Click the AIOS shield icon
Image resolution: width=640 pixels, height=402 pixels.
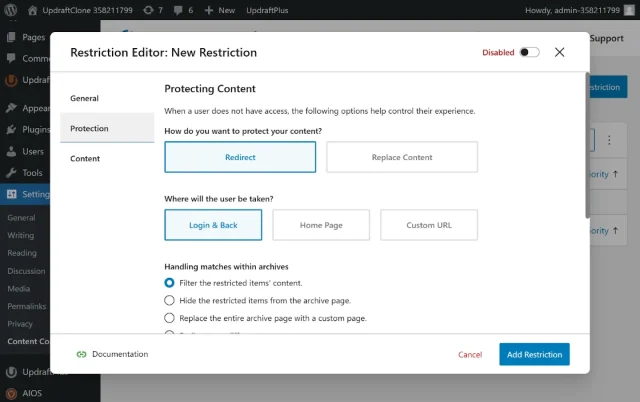click(11, 393)
